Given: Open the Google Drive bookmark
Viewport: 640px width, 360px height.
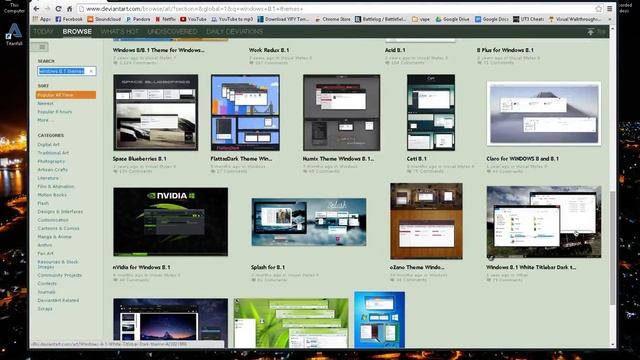Looking at the screenshot, I should click(452, 19).
